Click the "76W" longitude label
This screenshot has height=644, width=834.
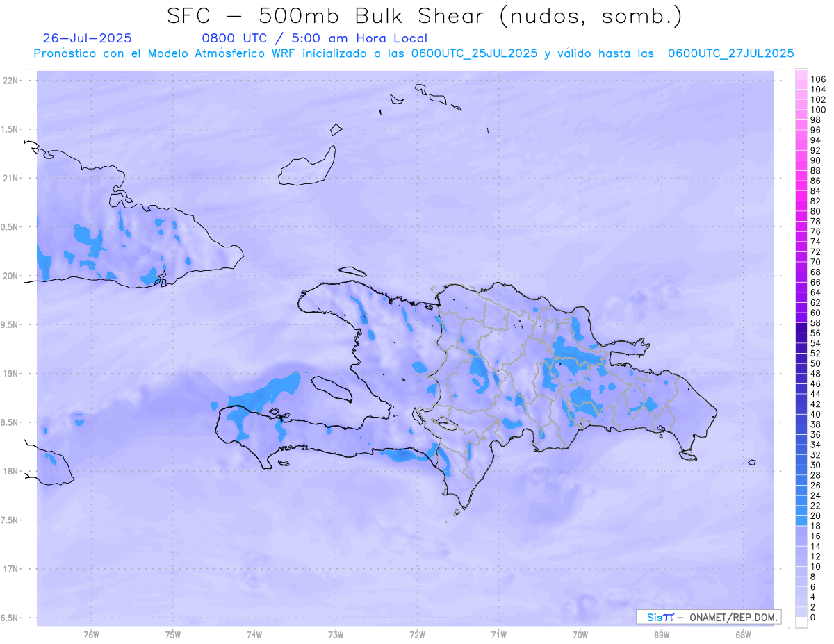91,635
